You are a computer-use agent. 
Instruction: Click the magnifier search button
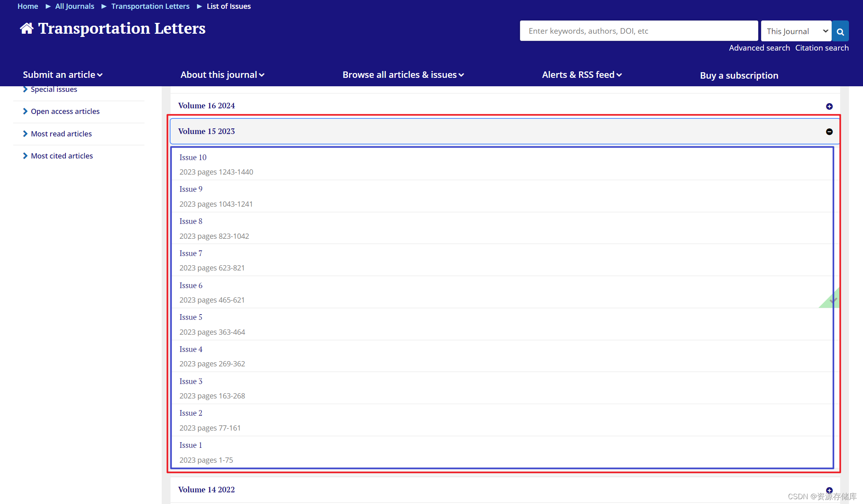(840, 31)
